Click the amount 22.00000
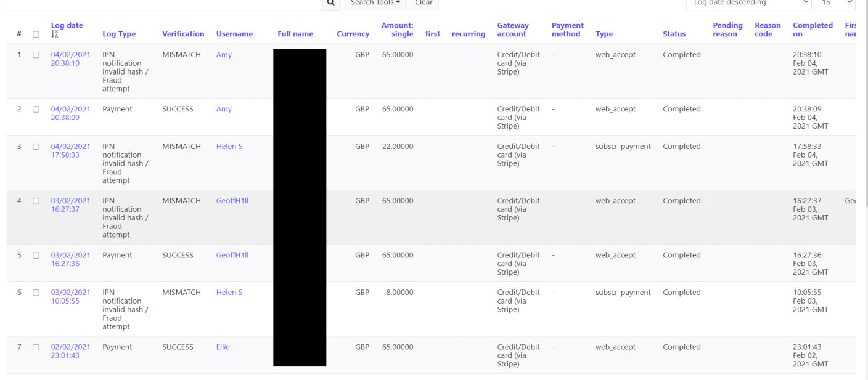The width and height of the screenshot is (868, 380). 398,147
